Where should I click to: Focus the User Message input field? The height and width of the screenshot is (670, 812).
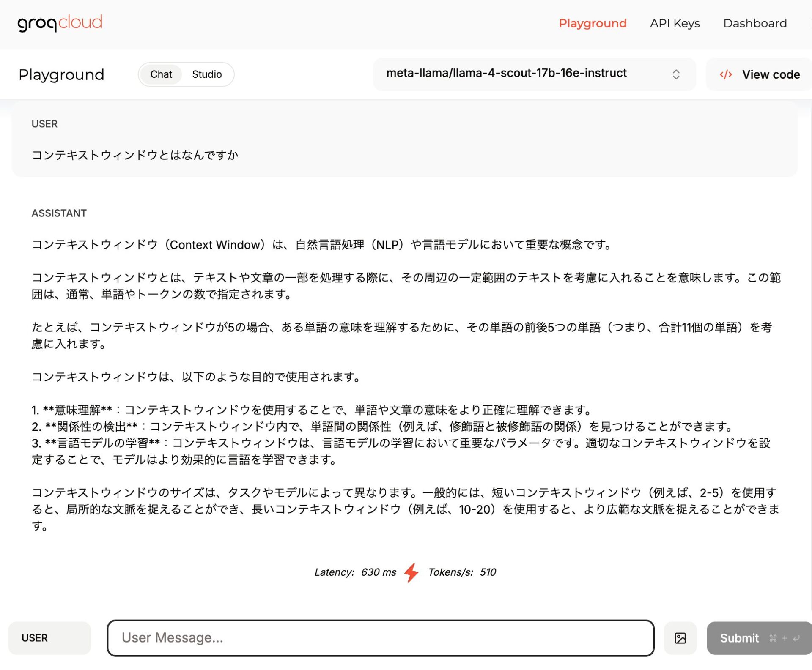click(x=380, y=637)
